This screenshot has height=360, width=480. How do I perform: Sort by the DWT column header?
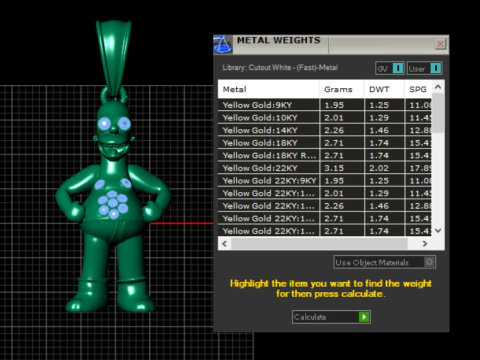384,89
